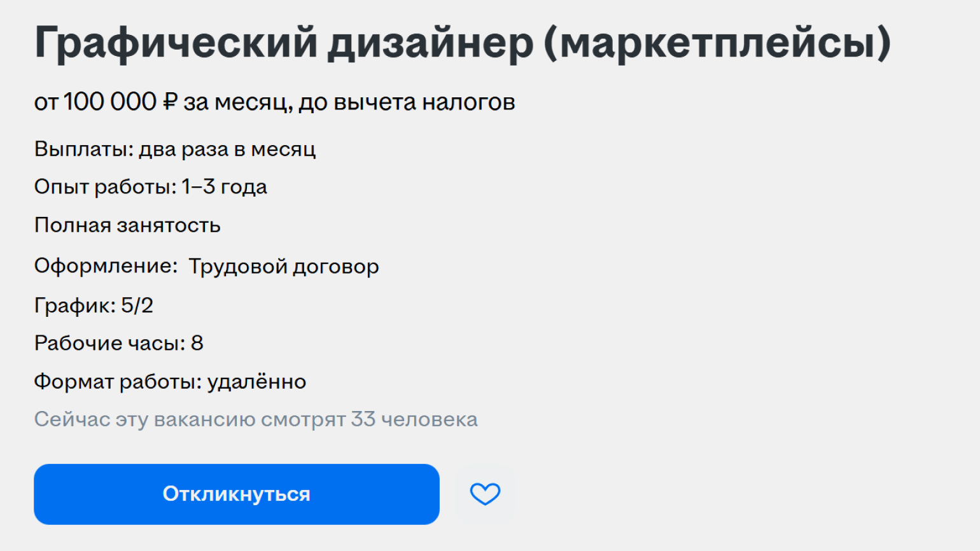Image resolution: width=980 pixels, height=551 pixels.
Task: Click the Формат работы label
Action: coord(117,382)
